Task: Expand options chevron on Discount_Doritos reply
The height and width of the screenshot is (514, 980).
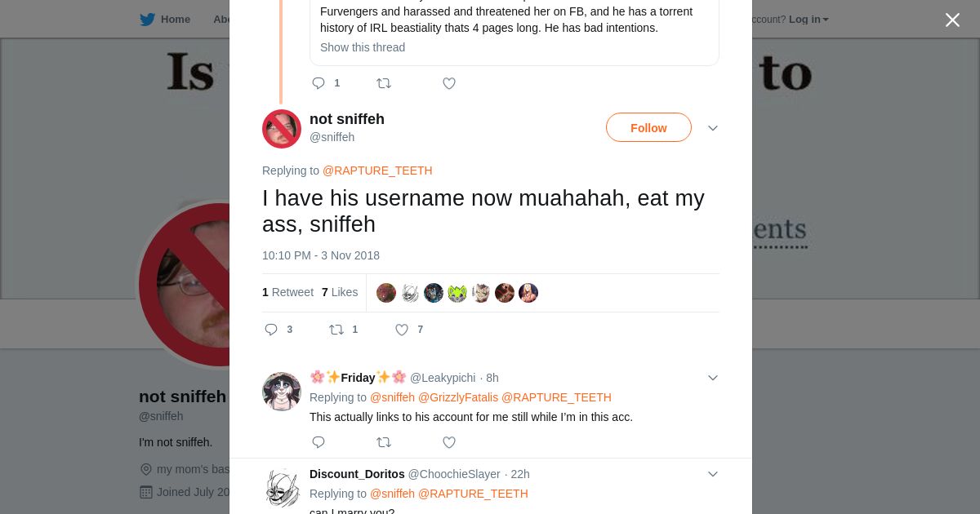Action: tap(713, 474)
